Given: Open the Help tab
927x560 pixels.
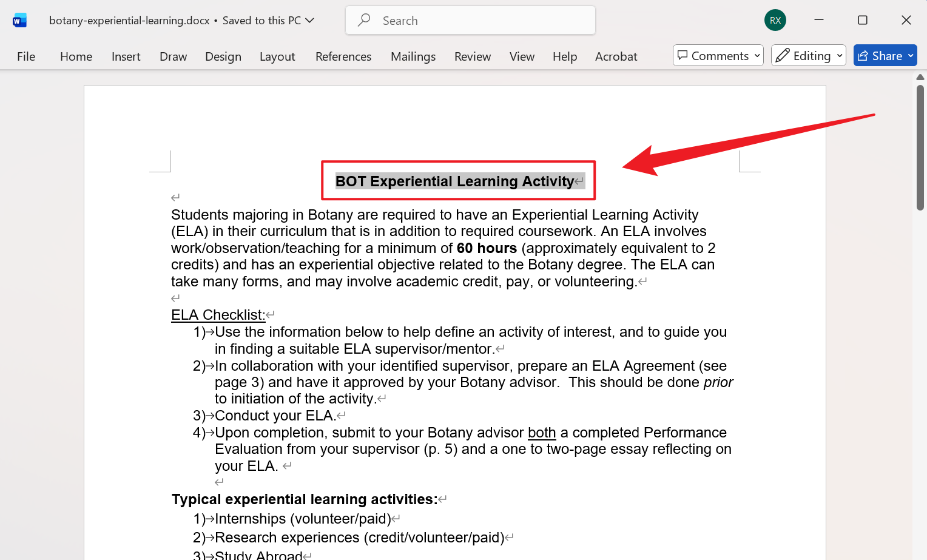Looking at the screenshot, I should pyautogui.click(x=565, y=56).
